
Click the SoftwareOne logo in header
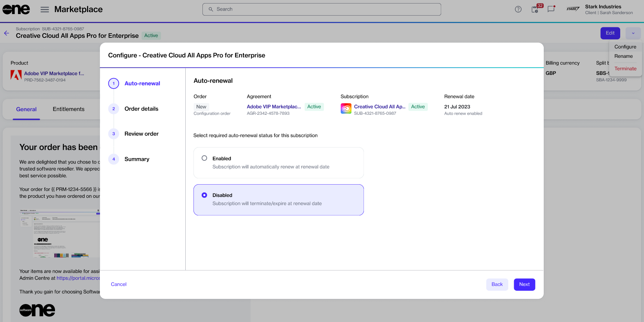[x=16, y=9]
